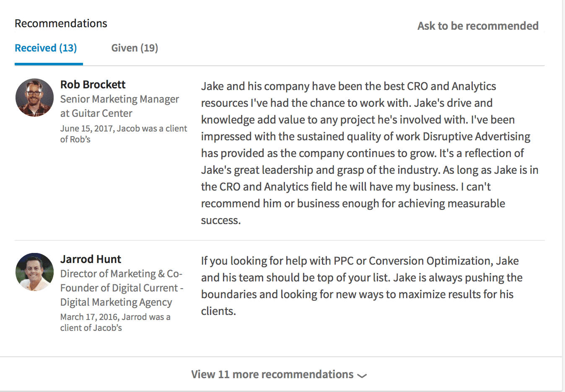Click the Rob Brockett name label

[93, 84]
